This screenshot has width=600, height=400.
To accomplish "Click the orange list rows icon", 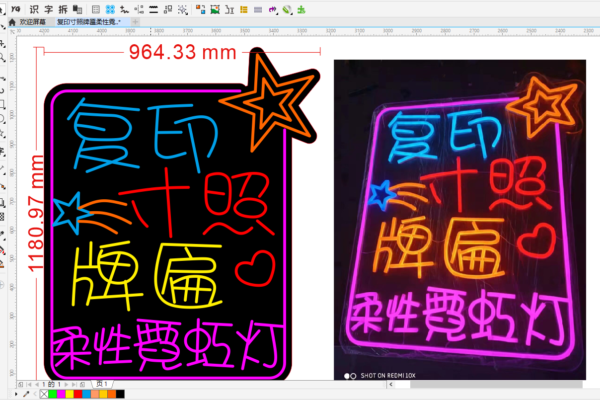I will pos(244,10).
